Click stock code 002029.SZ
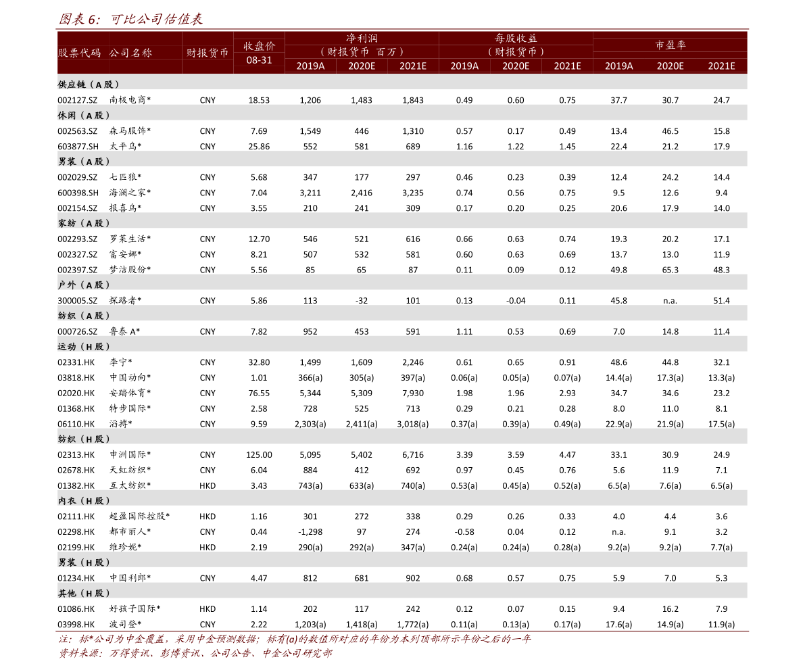805x672 pixels. pyautogui.click(x=78, y=178)
